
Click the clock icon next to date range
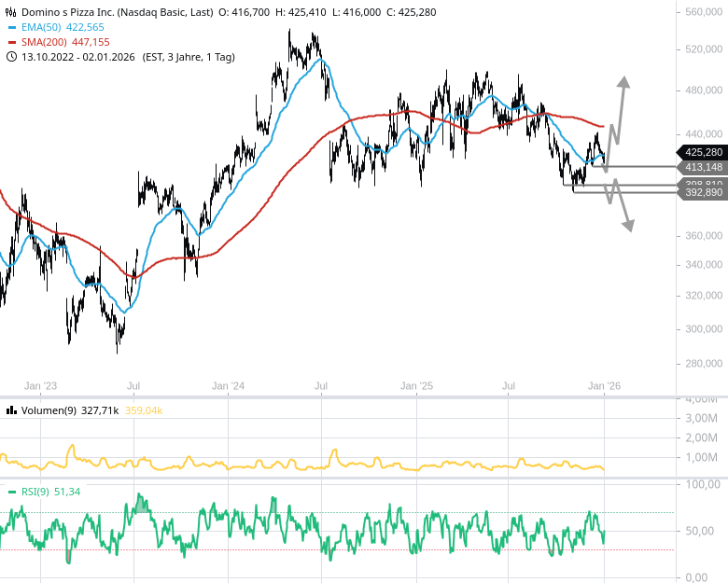(x=11, y=57)
